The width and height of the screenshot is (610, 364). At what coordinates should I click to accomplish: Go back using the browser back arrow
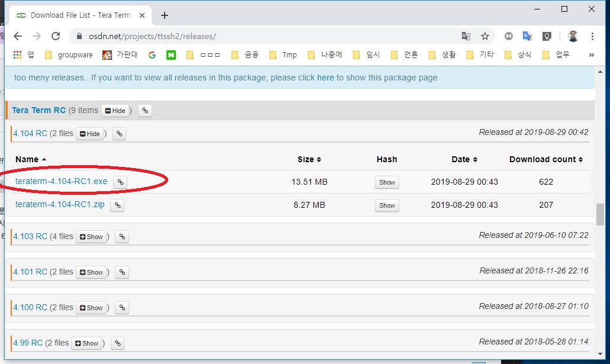click(18, 36)
